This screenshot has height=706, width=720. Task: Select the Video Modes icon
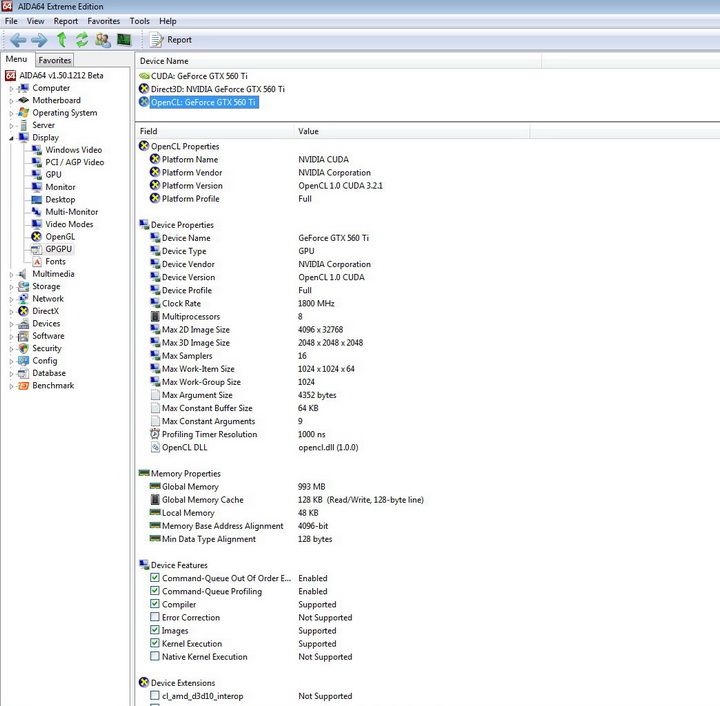(x=37, y=224)
